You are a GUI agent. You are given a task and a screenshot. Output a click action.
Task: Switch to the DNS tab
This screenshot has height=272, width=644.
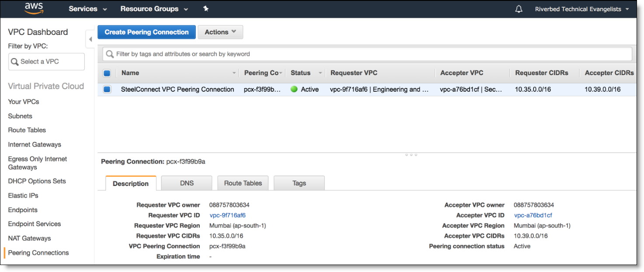click(x=187, y=183)
